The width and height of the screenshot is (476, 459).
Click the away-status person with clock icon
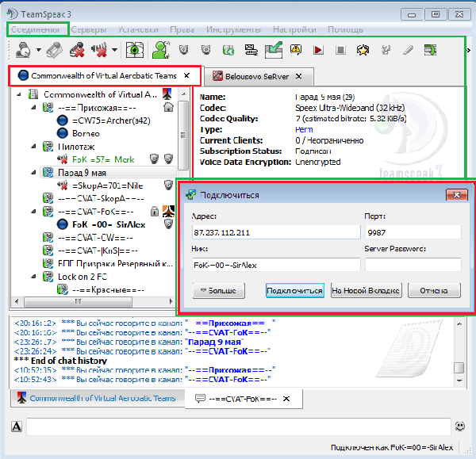pos(23,50)
